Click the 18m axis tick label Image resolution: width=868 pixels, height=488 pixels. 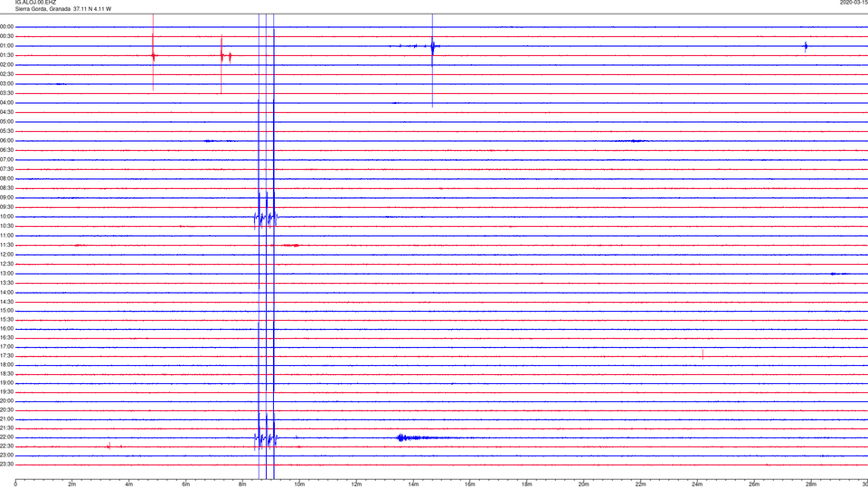tap(527, 484)
